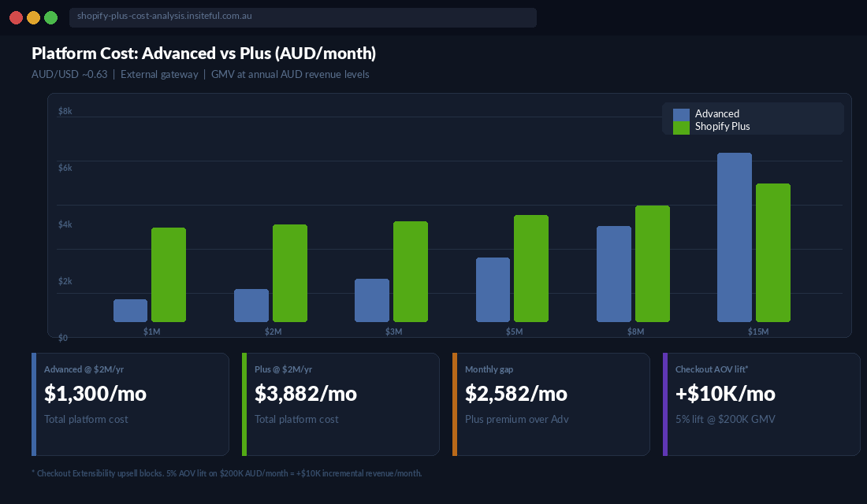The width and height of the screenshot is (867, 504).
Task: Click the $15M x-axis label
Action: tap(758, 332)
